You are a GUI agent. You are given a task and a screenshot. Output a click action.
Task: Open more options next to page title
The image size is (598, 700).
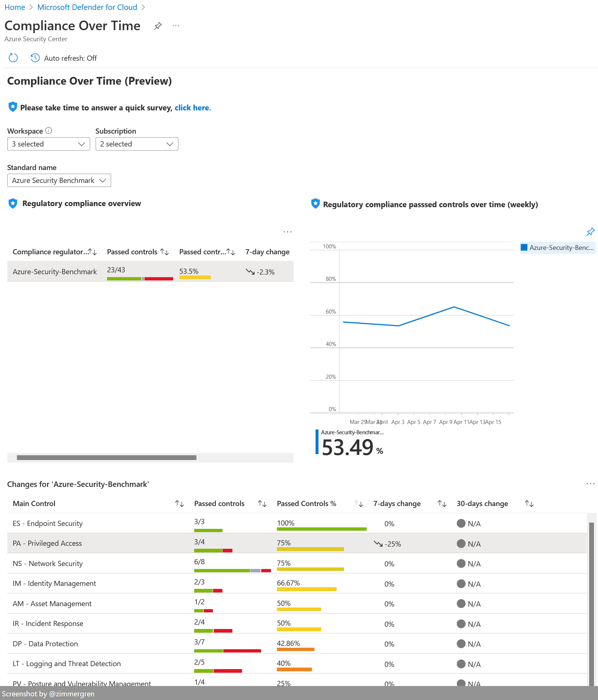click(176, 26)
